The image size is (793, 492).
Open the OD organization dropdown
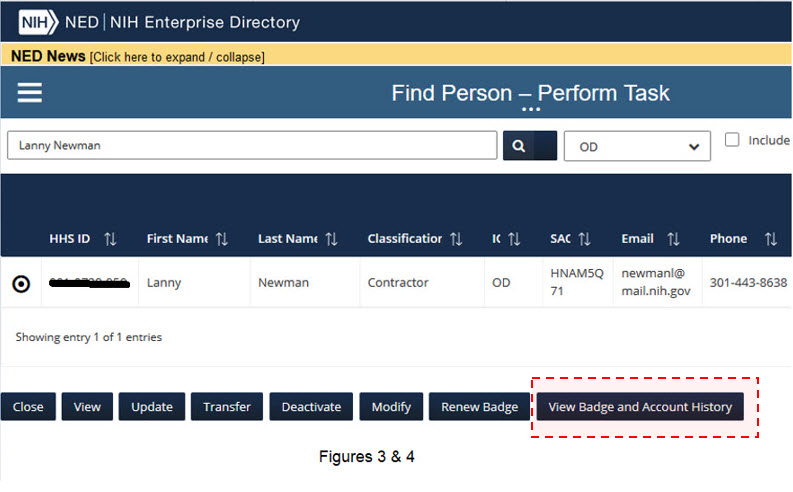(637, 146)
